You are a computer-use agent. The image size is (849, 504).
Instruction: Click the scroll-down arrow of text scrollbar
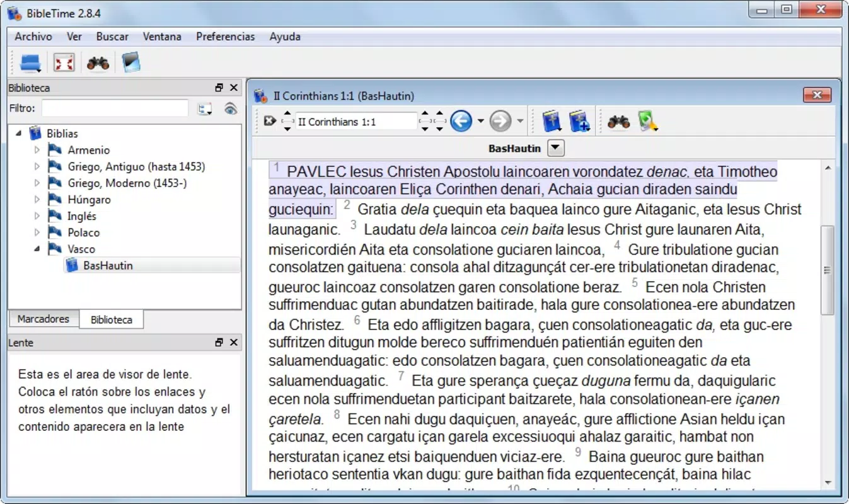[x=827, y=483]
